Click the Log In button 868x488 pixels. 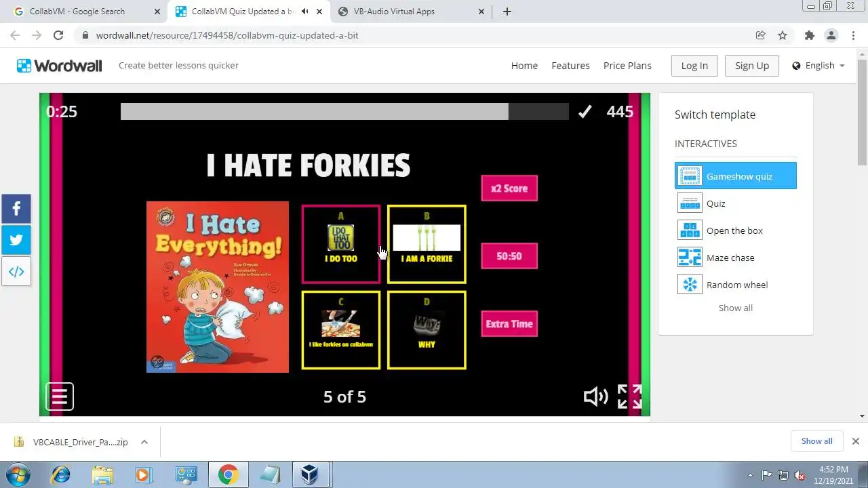click(x=694, y=66)
